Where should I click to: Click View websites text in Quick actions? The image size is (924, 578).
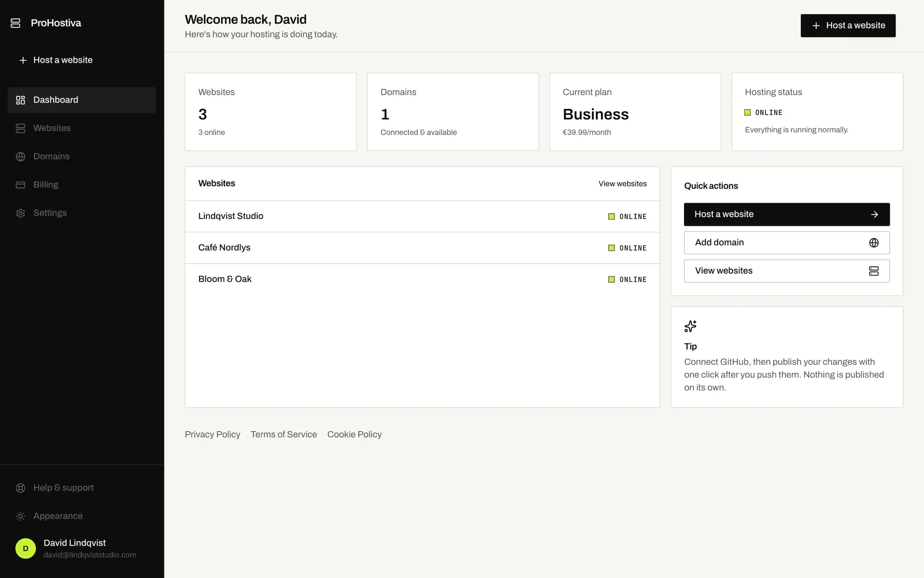[724, 270]
